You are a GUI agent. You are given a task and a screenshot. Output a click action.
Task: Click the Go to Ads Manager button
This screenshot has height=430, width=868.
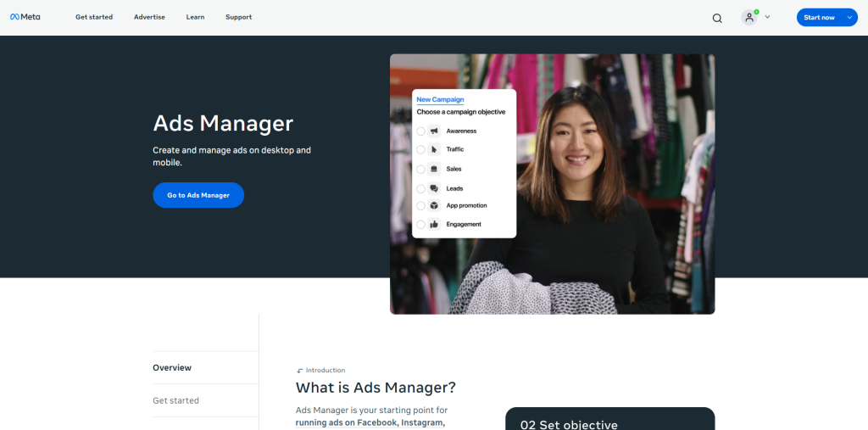(198, 195)
